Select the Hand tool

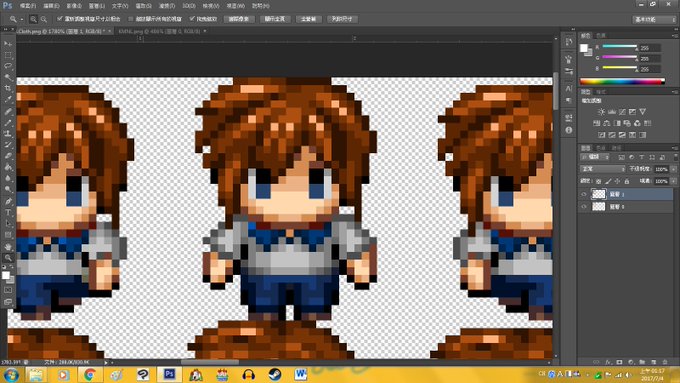[8, 246]
